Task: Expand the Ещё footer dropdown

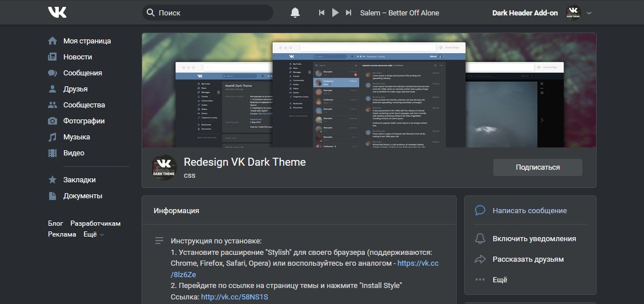Action: (94, 235)
